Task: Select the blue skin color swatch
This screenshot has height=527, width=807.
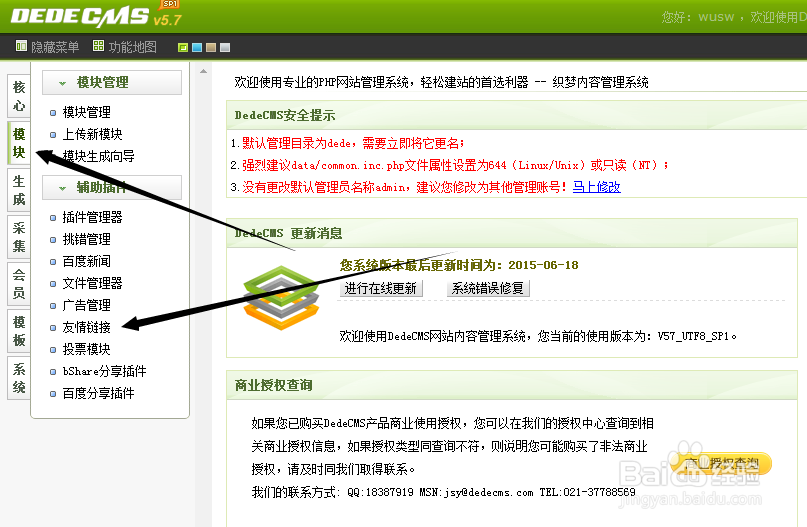Action: click(197, 47)
